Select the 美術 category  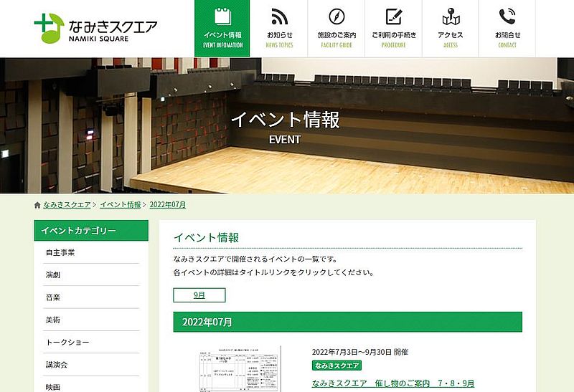91,320
